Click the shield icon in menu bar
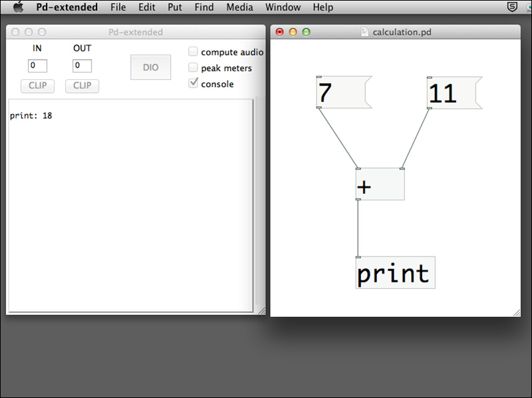 tap(512, 7)
